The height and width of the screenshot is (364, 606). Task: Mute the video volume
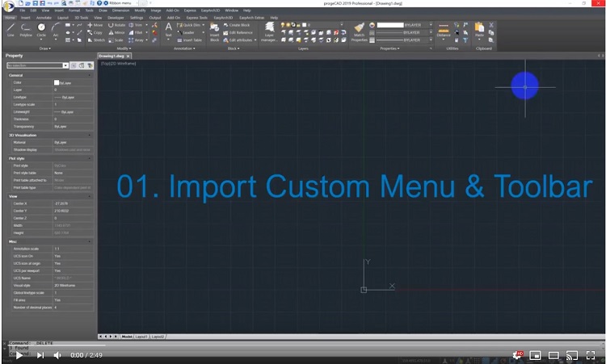pyautogui.click(x=57, y=355)
